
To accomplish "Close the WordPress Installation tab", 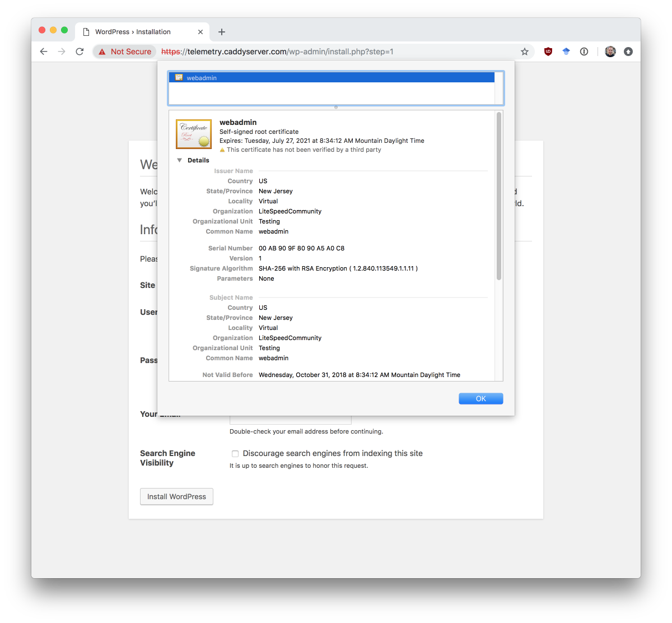I will 200,32.
